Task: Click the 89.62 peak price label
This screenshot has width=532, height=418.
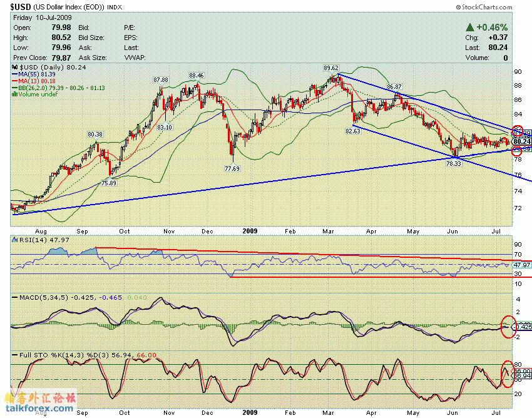Action: [x=331, y=68]
